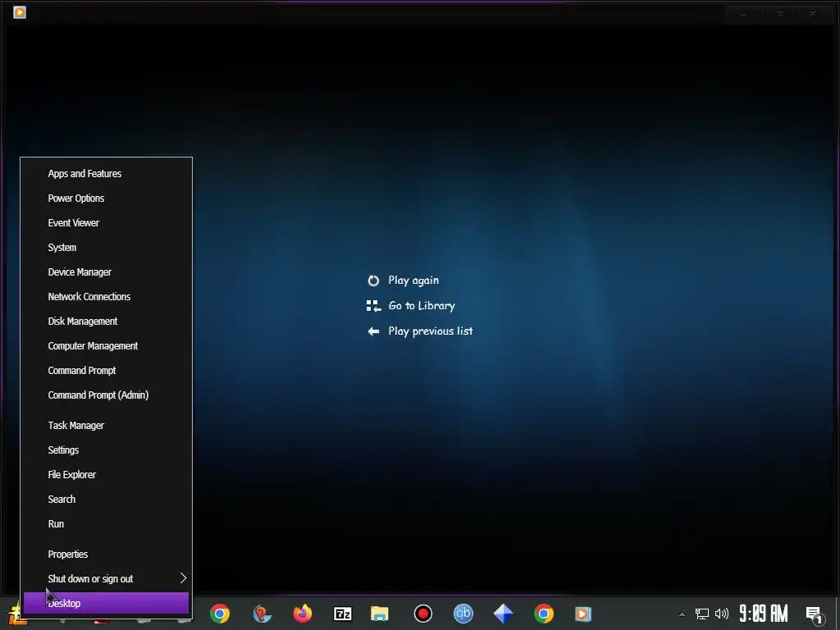
Task: Choose the System menu entry
Action: pyautogui.click(x=106, y=248)
